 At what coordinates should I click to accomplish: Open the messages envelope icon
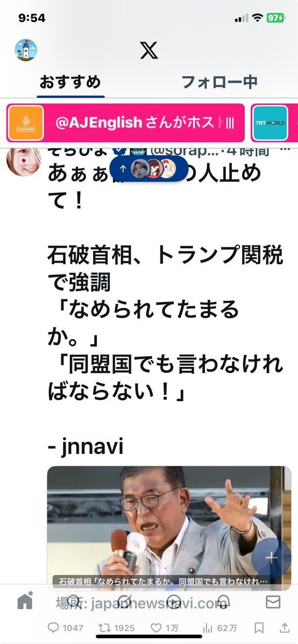273,602
